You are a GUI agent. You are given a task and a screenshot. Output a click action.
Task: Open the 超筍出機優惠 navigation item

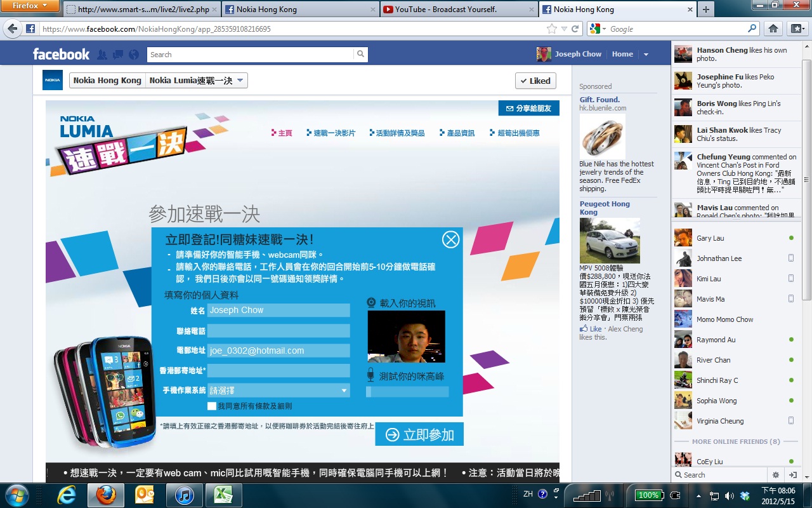515,133
